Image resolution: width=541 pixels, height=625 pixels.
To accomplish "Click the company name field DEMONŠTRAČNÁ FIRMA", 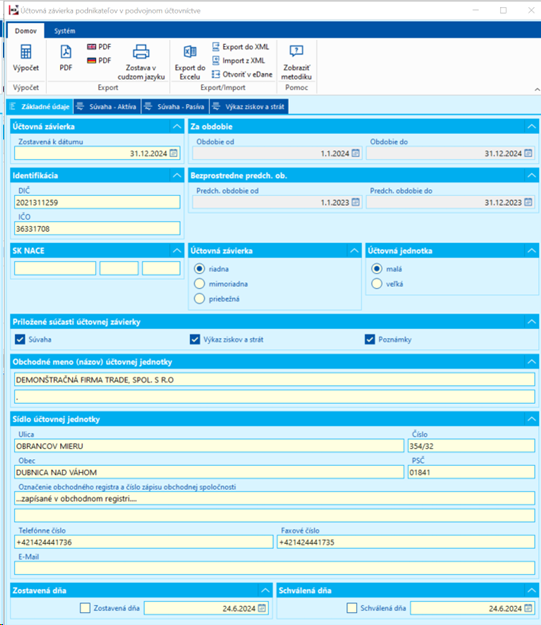I will 275,379.
